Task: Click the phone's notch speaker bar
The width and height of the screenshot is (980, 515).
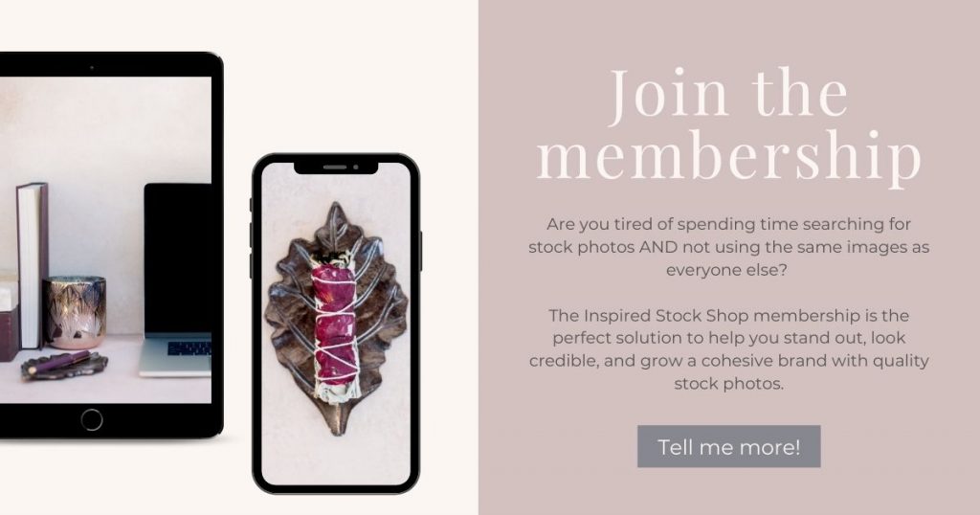Action: click(334, 168)
